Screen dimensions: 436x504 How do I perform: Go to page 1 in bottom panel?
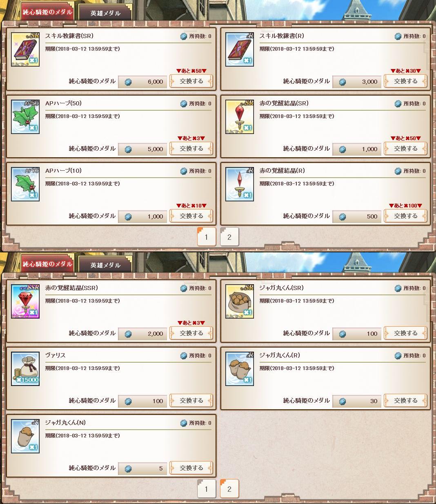coord(207,489)
